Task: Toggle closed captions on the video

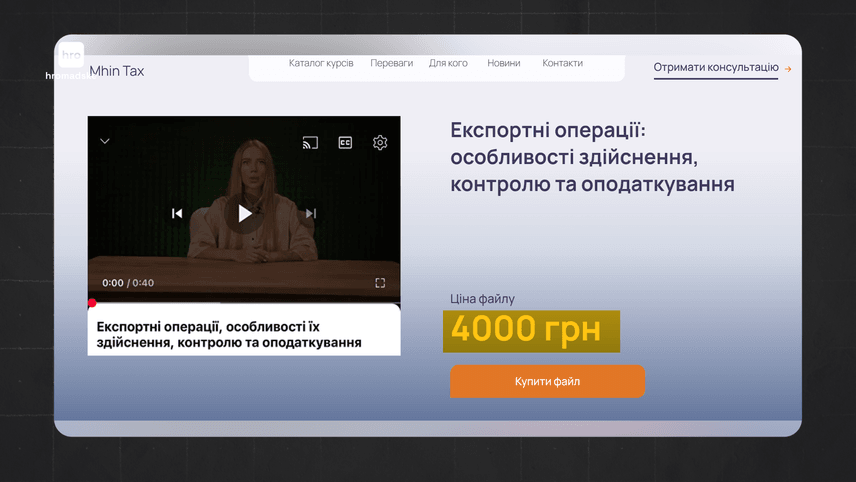Action: coord(345,143)
